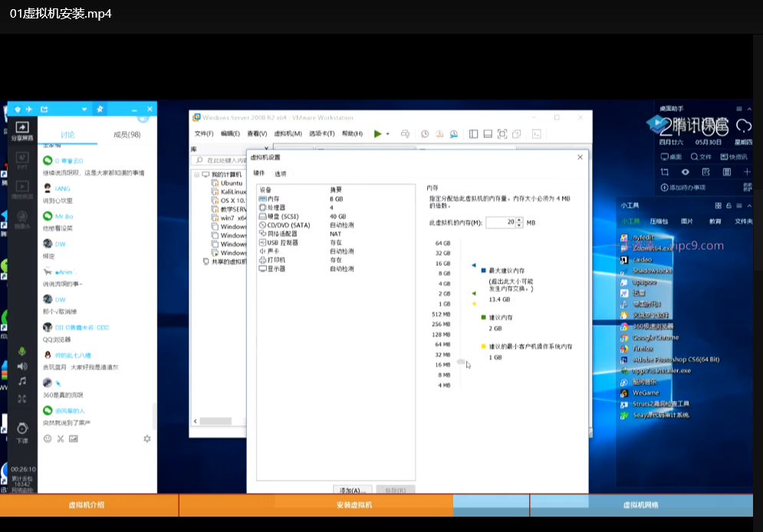Click the take snapshot clock icon in VMware
763x532 pixels.
425,133
